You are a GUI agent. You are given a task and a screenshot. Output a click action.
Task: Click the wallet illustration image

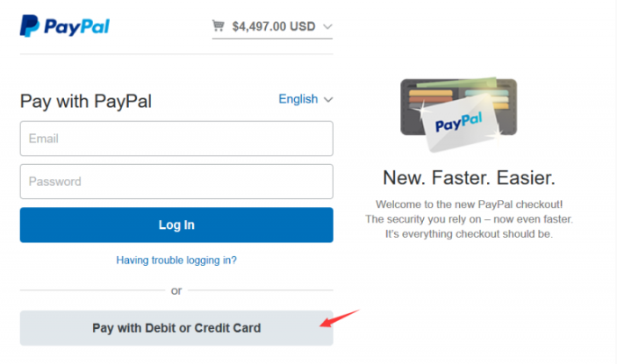(x=458, y=114)
